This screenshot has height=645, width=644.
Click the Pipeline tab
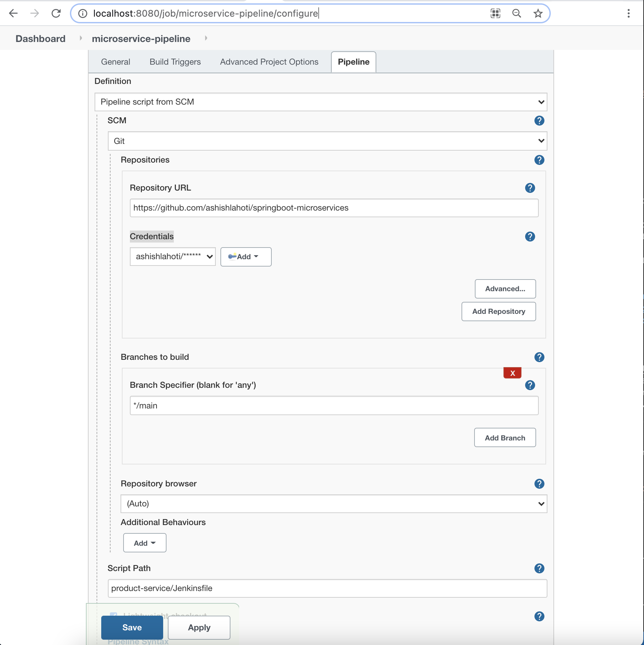pos(354,61)
